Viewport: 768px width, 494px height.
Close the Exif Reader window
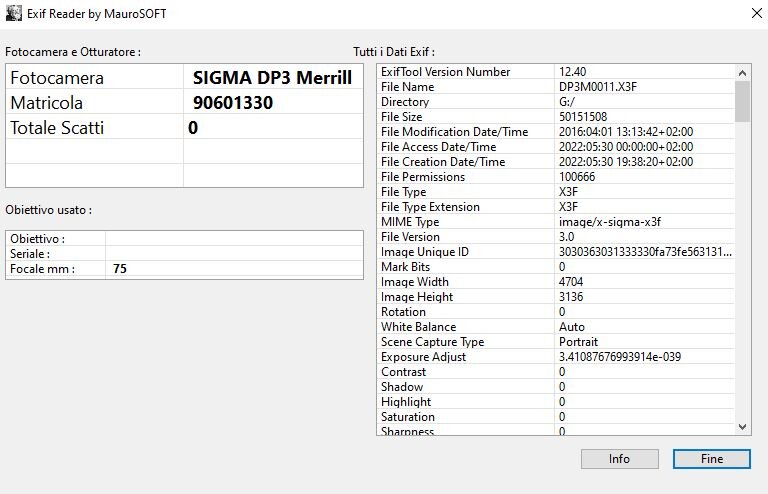[757, 13]
